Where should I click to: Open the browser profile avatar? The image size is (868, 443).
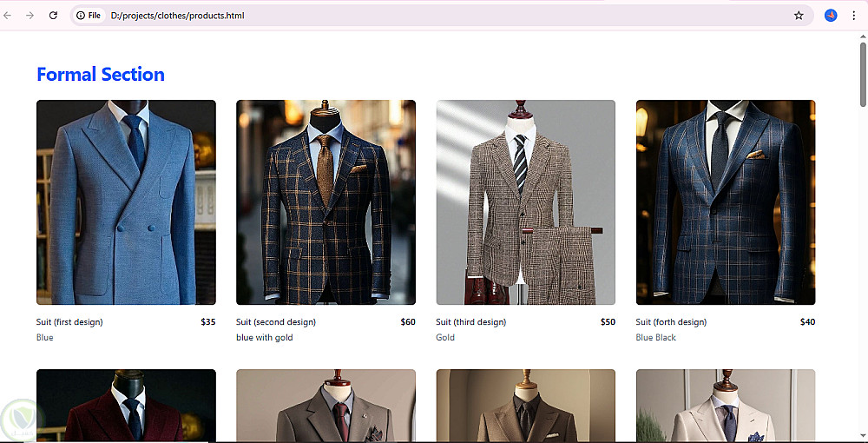coord(831,16)
